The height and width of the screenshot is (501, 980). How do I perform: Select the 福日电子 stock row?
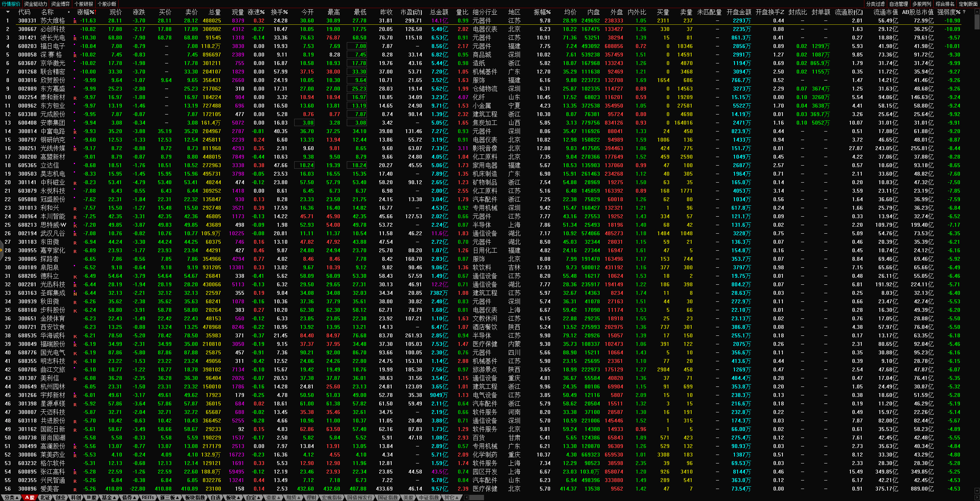(x=53, y=46)
